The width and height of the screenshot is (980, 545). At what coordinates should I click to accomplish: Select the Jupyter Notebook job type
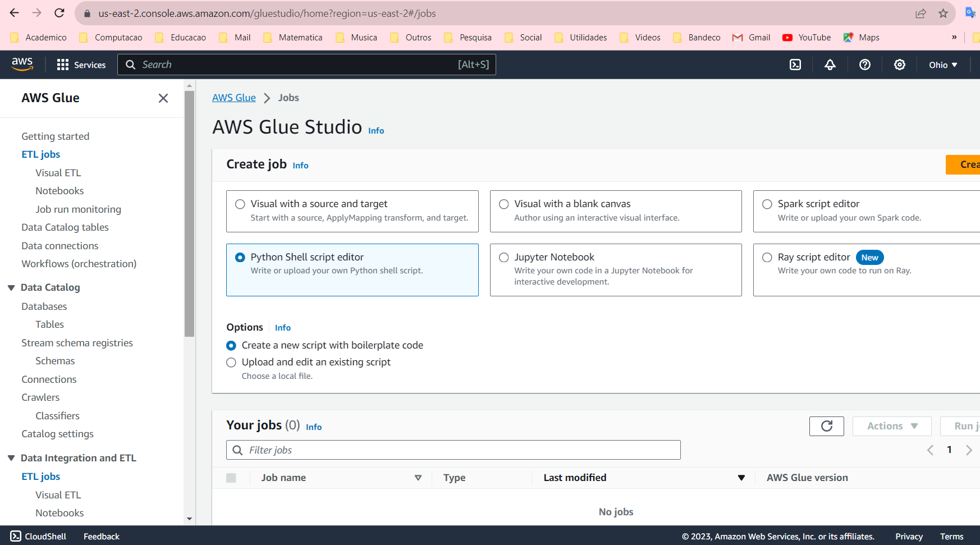(504, 258)
